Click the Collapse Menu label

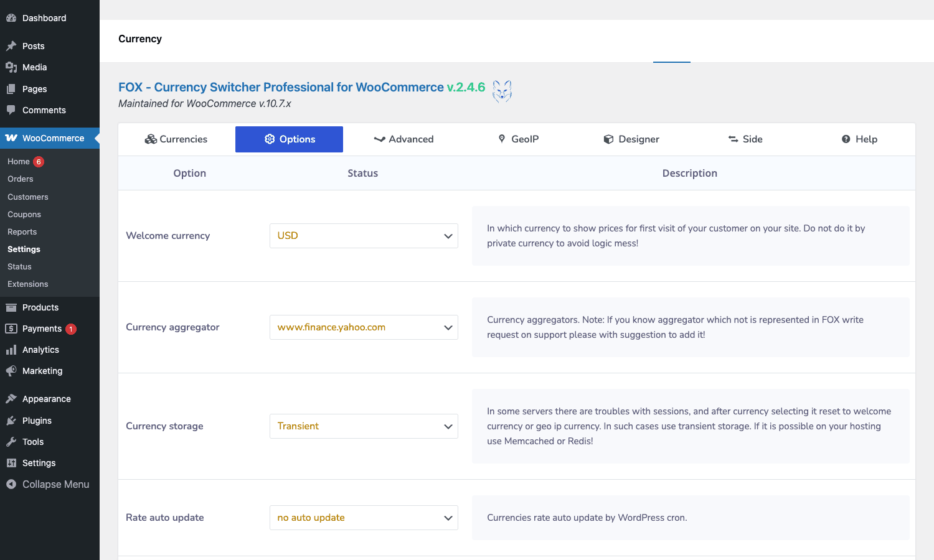coord(56,484)
